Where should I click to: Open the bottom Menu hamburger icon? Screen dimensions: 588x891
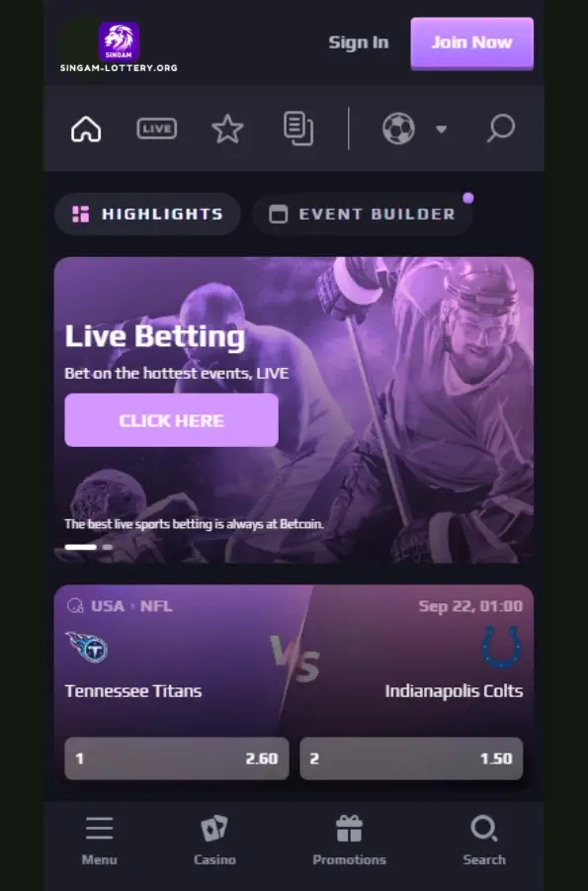click(100, 829)
